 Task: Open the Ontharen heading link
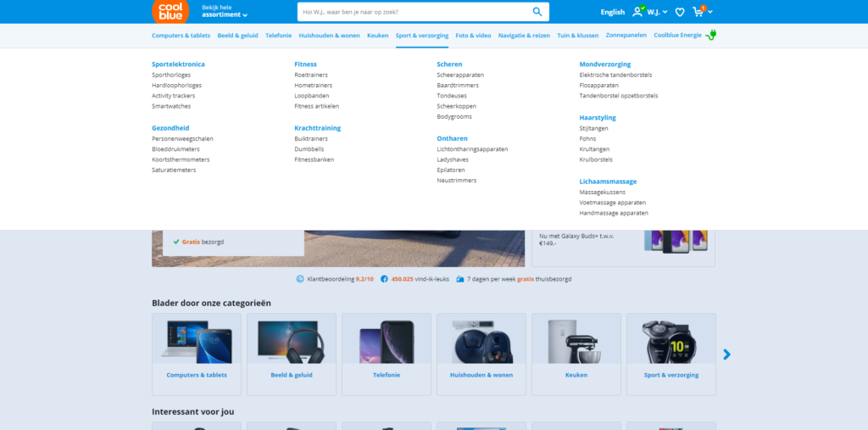coord(453,138)
